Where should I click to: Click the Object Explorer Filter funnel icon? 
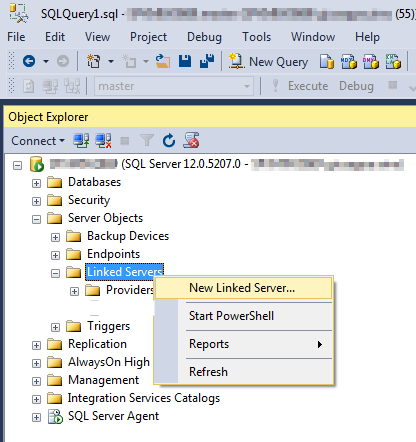[x=147, y=141]
